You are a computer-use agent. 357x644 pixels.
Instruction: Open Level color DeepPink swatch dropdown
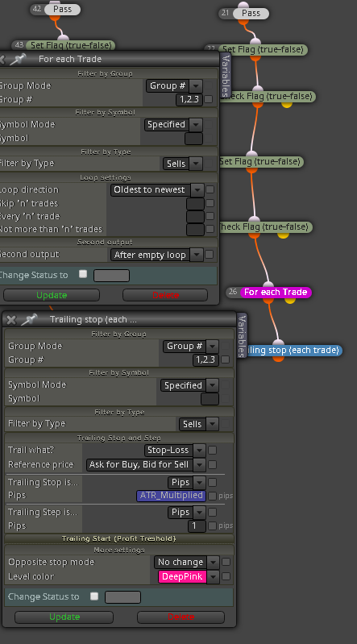click(x=214, y=576)
